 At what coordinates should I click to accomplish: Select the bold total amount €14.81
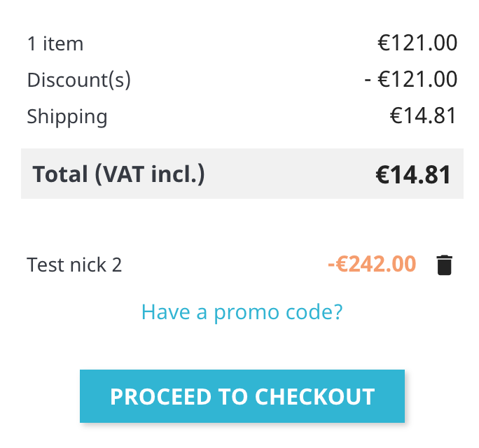coord(413,174)
